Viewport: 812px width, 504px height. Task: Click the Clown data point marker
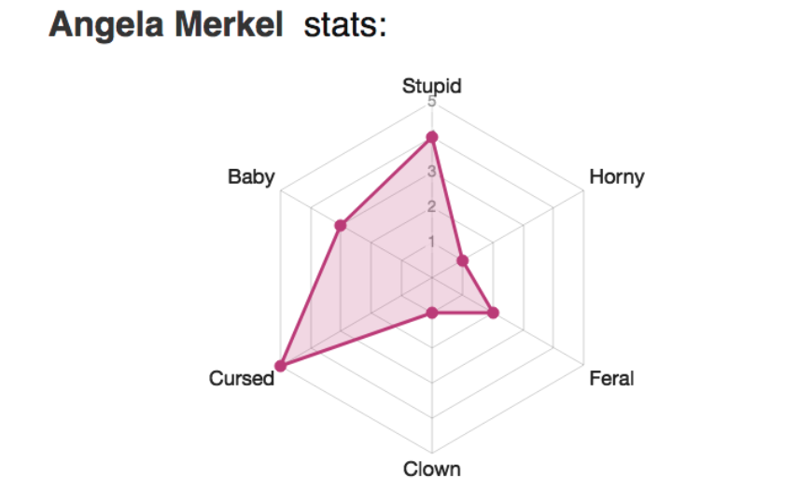[432, 313]
